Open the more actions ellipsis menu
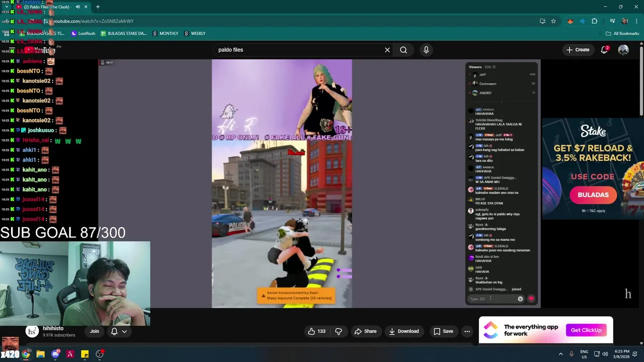This screenshot has height=362, width=644. point(467,331)
